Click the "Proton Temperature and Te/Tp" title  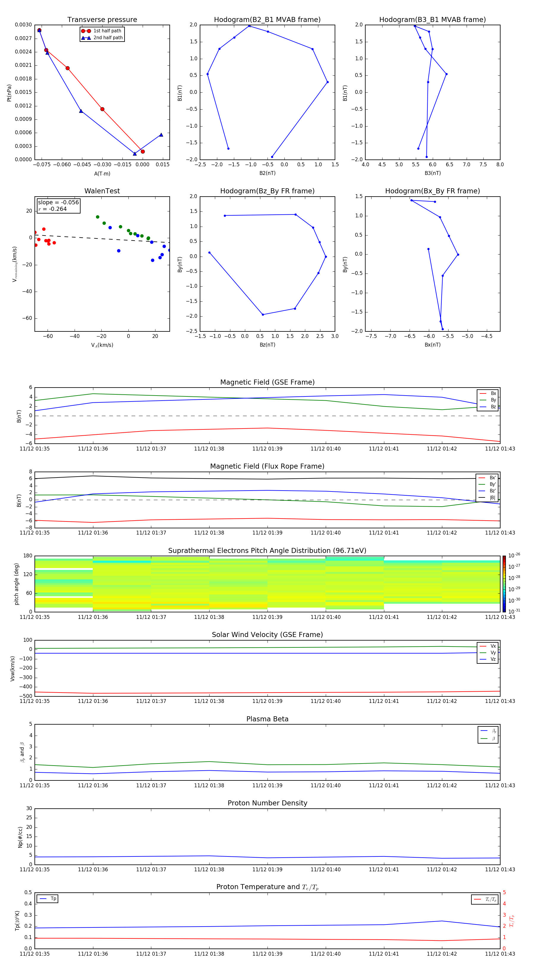267,887
